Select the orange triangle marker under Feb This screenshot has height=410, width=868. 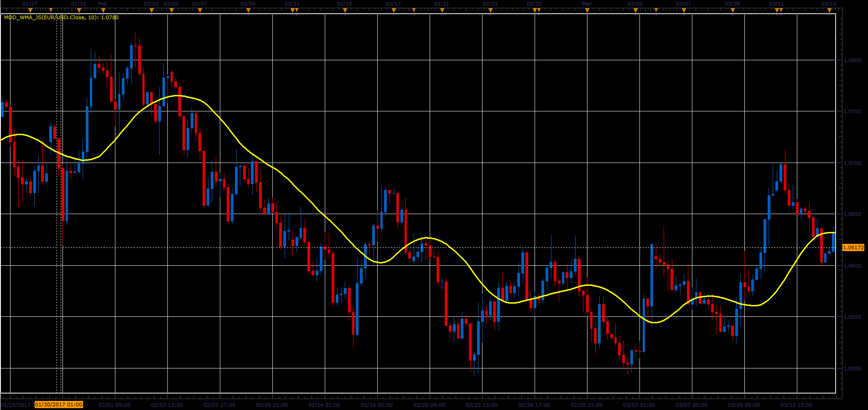click(103, 10)
